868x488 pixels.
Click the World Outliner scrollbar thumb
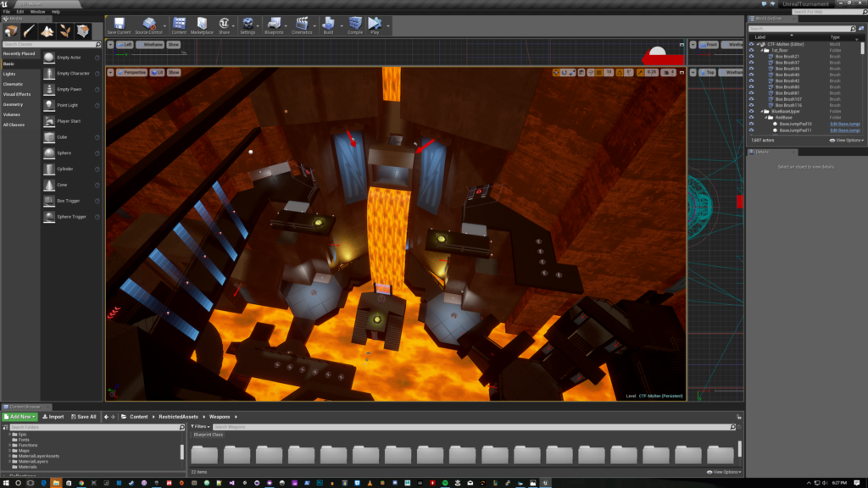pos(862,48)
